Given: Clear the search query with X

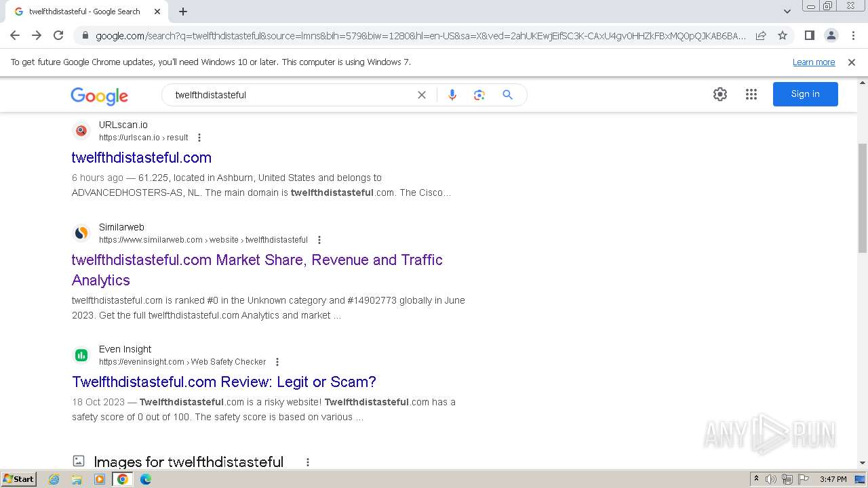Looking at the screenshot, I should 422,95.
